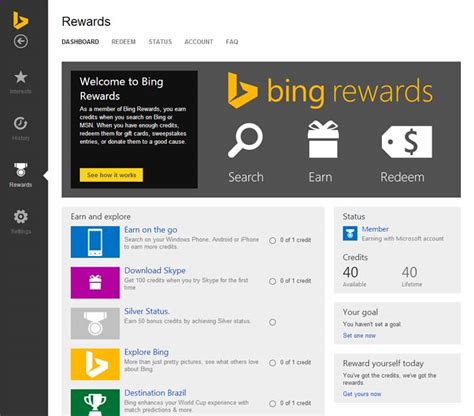Switch to the Account tab
The image size is (474, 416).
tap(199, 42)
